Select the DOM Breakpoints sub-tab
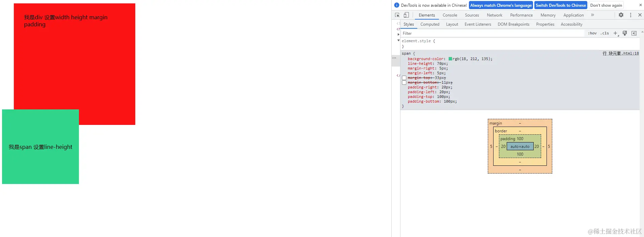Screen dimensions: 644x237 pos(513,24)
